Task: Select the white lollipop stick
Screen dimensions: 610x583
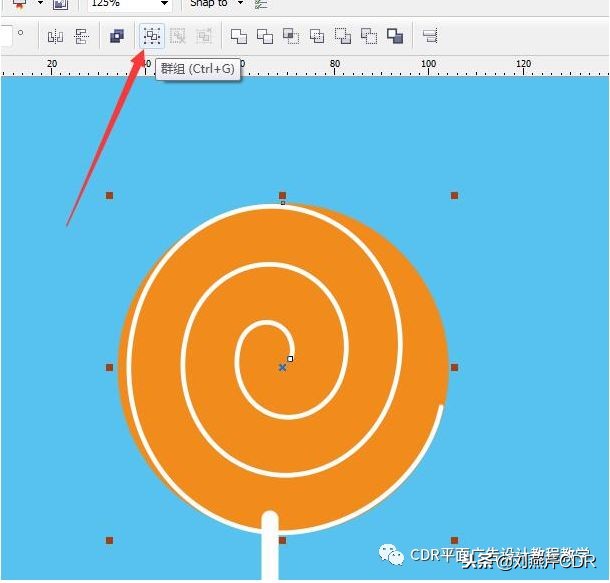Action: click(270, 546)
